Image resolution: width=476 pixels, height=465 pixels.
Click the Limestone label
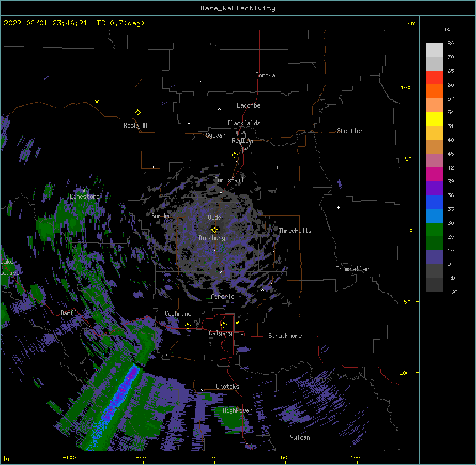(x=84, y=197)
